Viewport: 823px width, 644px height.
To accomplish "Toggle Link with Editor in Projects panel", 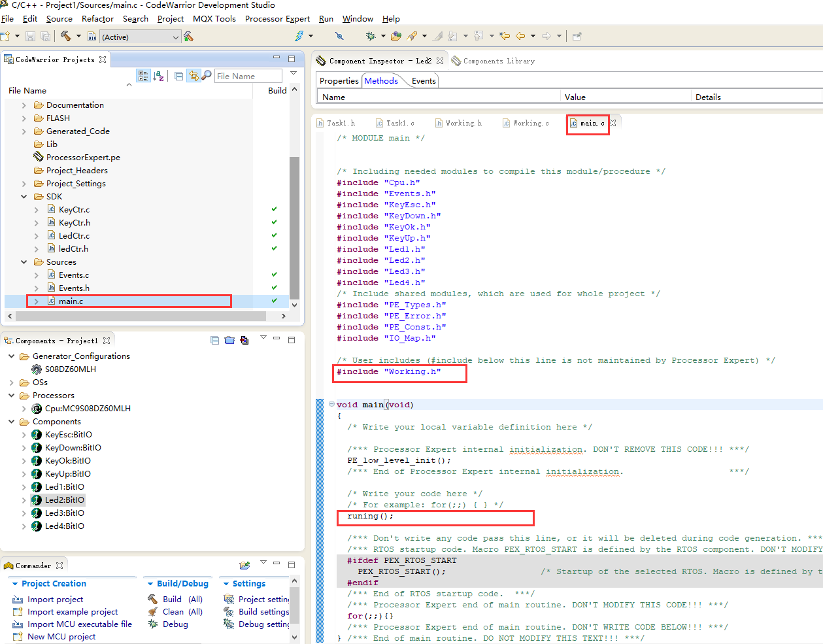I will (193, 76).
